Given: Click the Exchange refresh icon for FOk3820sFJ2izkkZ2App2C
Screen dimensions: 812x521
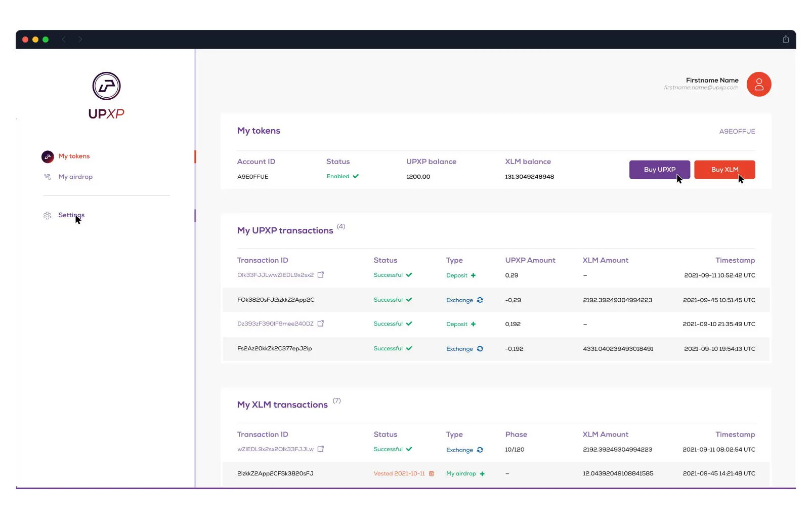Looking at the screenshot, I should (480, 300).
